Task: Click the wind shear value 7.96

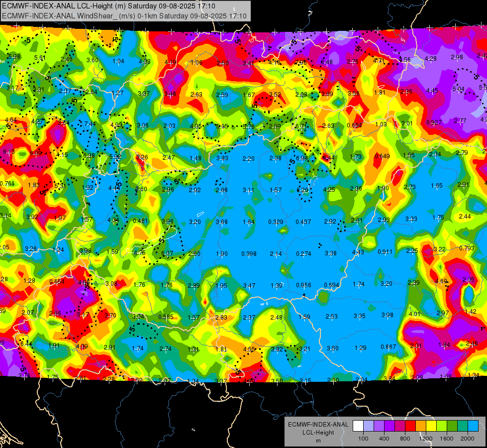Action: pos(301,63)
